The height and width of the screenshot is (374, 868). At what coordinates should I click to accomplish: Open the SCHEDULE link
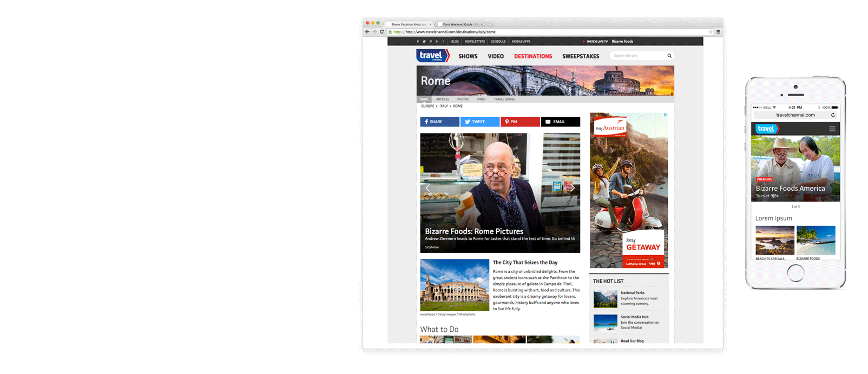(498, 42)
